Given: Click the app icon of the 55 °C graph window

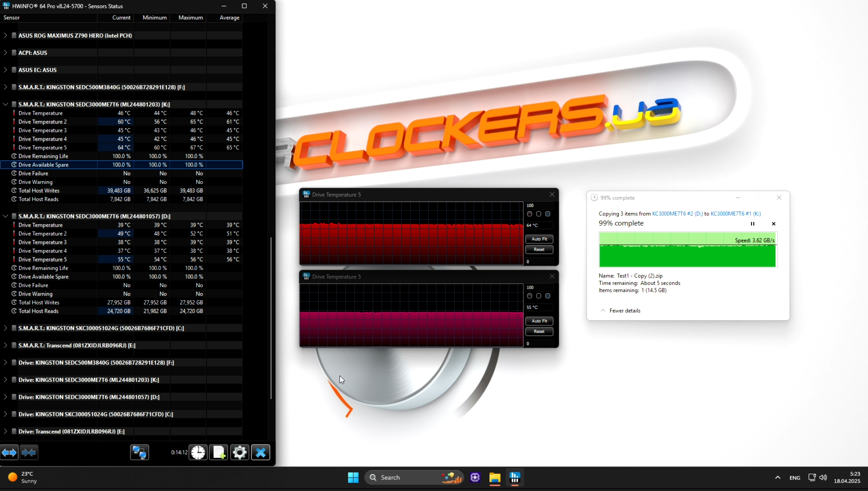Looking at the screenshot, I should (306, 277).
